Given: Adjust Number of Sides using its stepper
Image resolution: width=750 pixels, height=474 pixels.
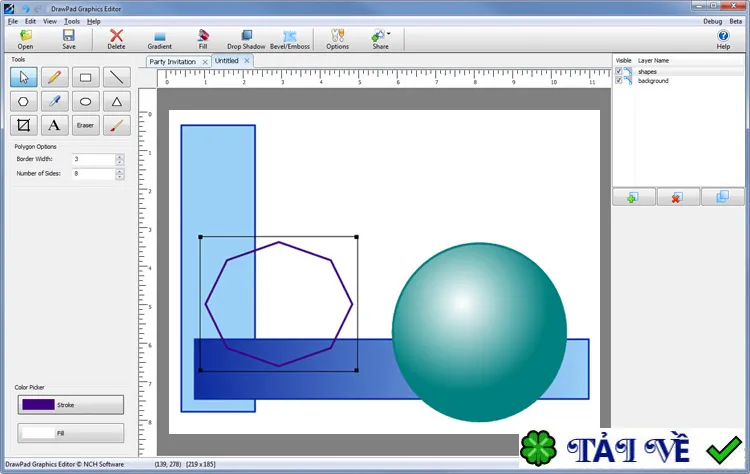Looking at the screenshot, I should click(120, 174).
